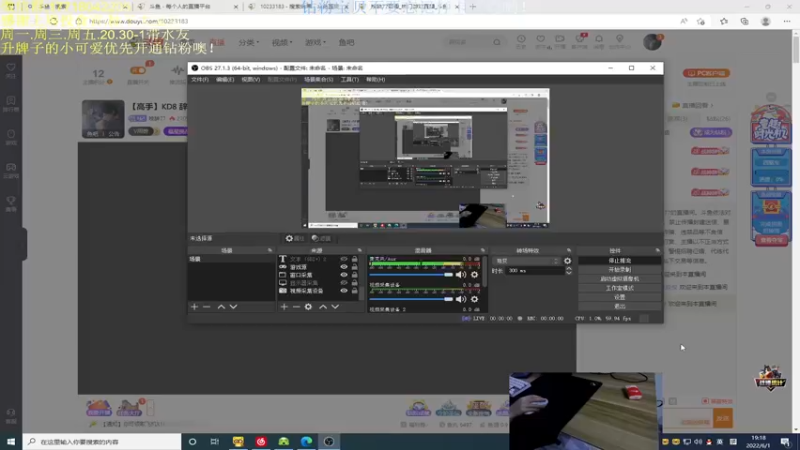Enable 工作室模式 studio mode
The height and width of the screenshot is (450, 800).
click(619, 288)
